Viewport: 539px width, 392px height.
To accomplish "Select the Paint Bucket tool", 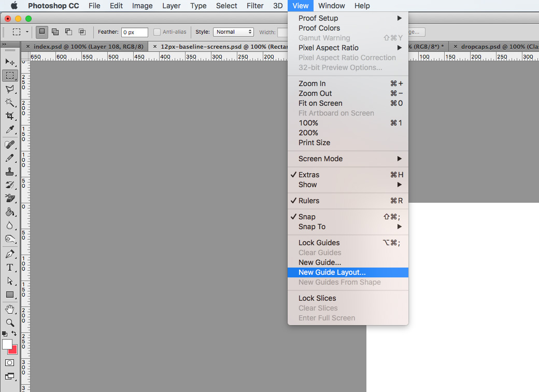I will 10,212.
